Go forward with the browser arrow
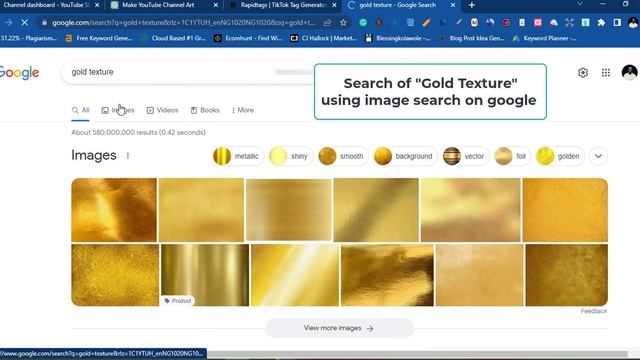Image resolution: width=640 pixels, height=360 pixels. [x=8, y=22]
